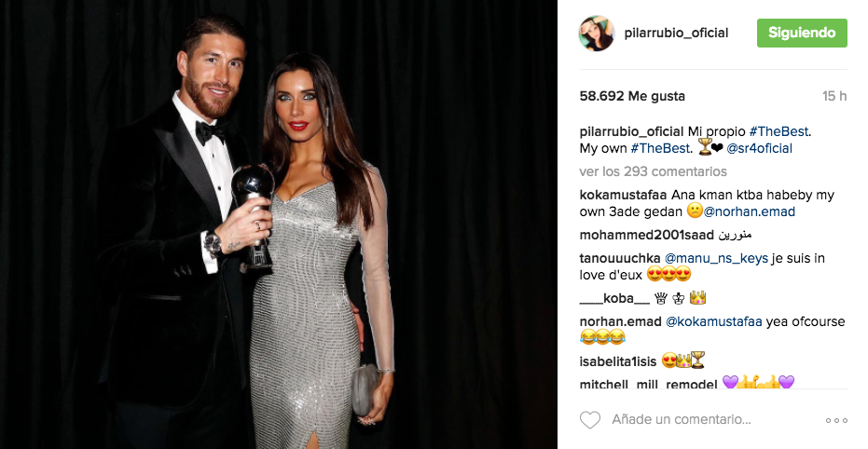
Task: Toggle the Siguiendo follow button
Action: [x=802, y=33]
